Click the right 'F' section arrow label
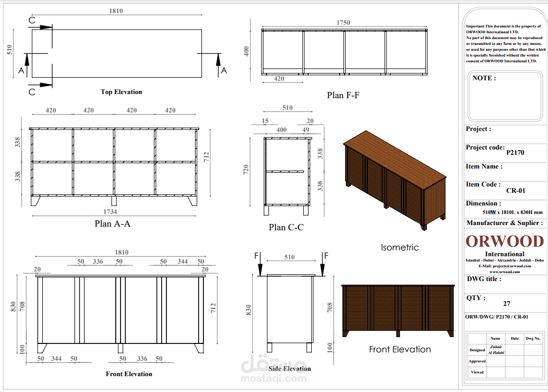The width and height of the screenshot is (548, 392). pyautogui.click(x=326, y=256)
